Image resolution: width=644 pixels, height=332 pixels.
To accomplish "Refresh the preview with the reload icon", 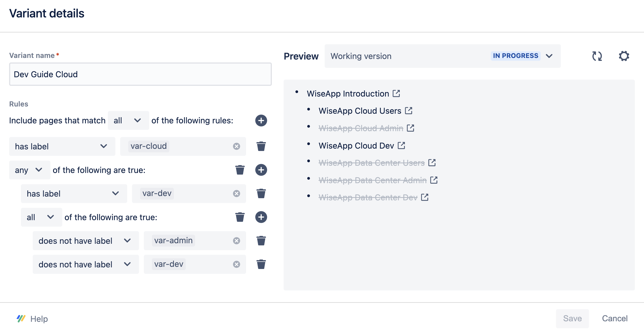I will 597,56.
